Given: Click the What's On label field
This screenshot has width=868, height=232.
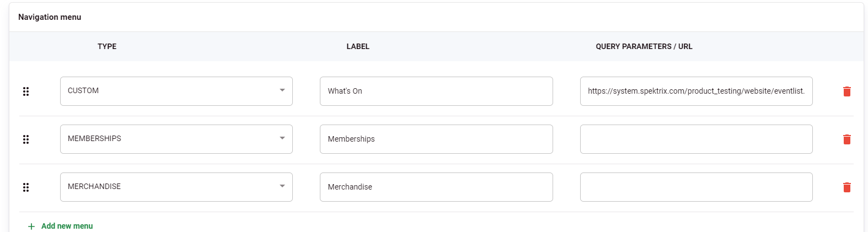Looking at the screenshot, I should point(436,91).
